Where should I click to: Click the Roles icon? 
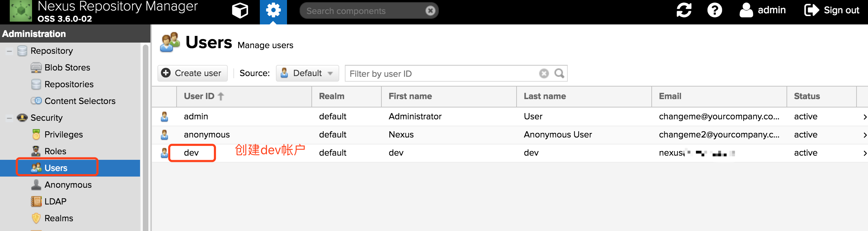[36, 151]
